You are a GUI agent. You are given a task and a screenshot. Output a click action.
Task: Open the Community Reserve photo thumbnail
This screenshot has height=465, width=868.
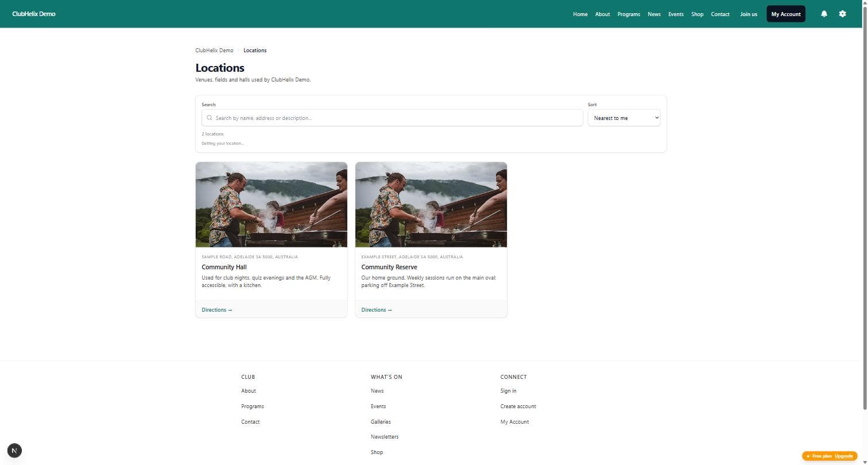431,204
